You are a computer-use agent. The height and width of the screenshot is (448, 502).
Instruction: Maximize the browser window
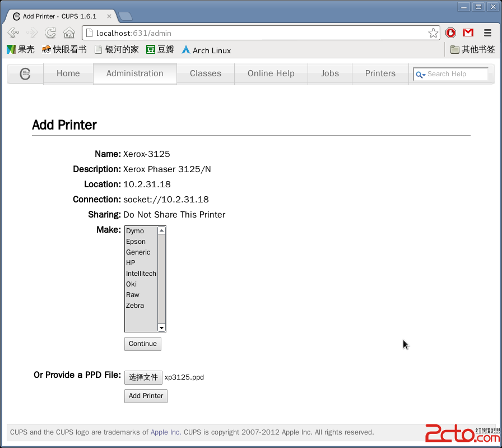[478, 7]
